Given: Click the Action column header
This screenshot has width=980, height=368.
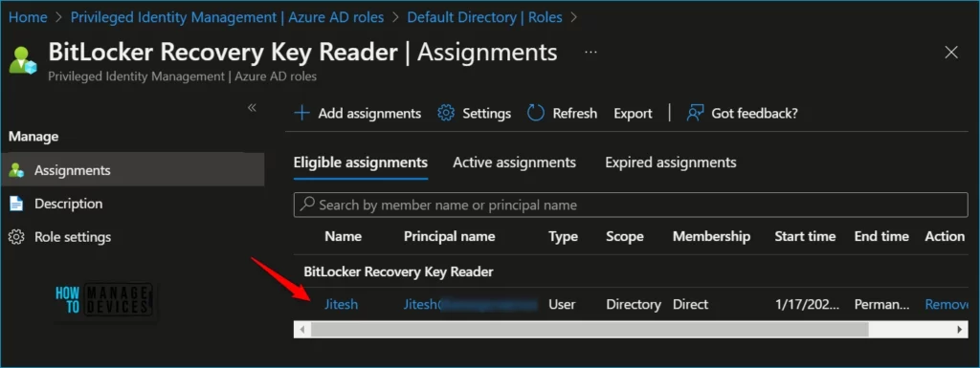Looking at the screenshot, I should [945, 236].
